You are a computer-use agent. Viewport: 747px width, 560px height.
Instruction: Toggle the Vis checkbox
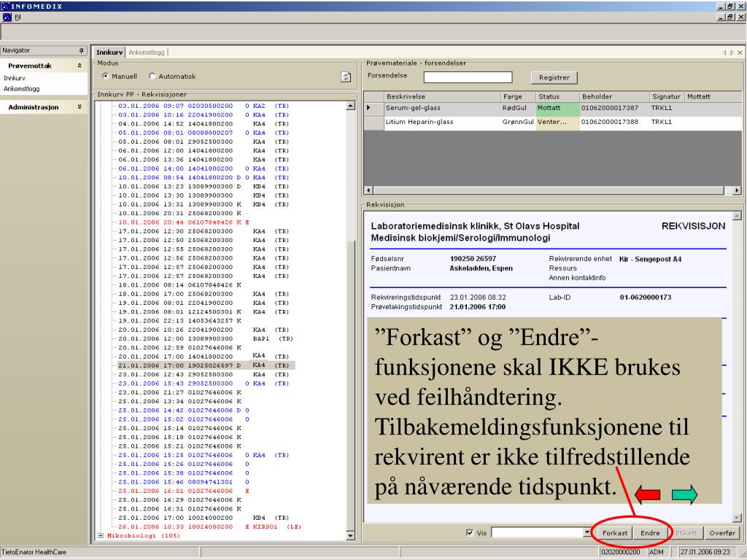point(470,533)
